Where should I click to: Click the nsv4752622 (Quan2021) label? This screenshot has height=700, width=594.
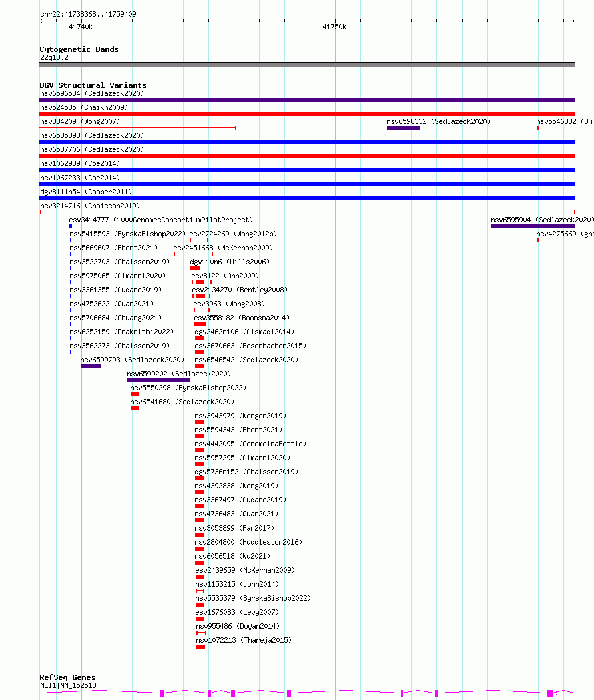click(111, 304)
